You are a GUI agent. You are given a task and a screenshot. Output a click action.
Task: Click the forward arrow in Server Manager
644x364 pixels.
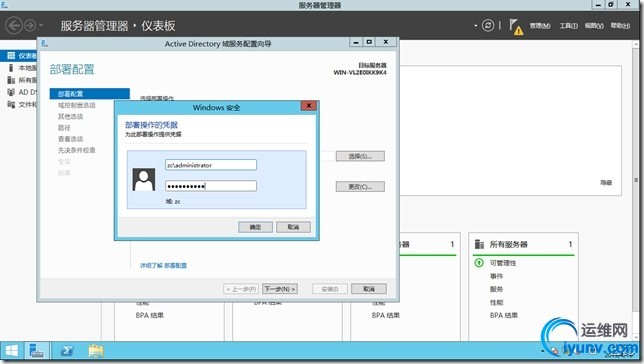pos(30,25)
